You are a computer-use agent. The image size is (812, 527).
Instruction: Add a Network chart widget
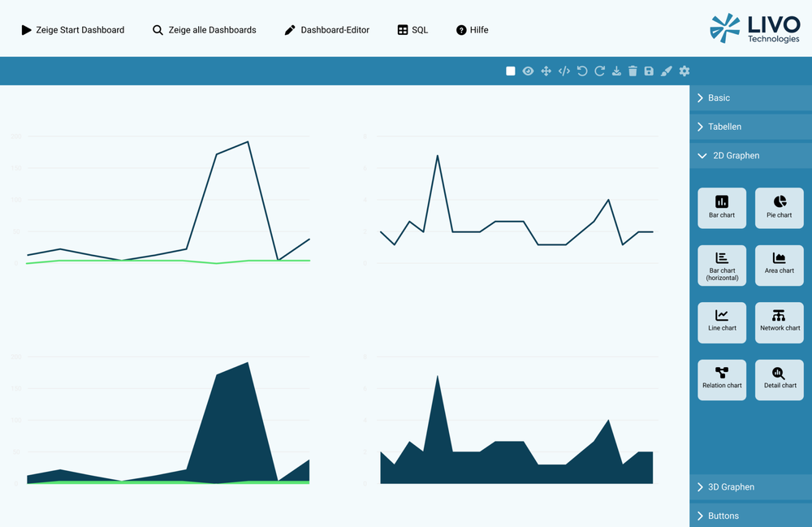(780, 322)
